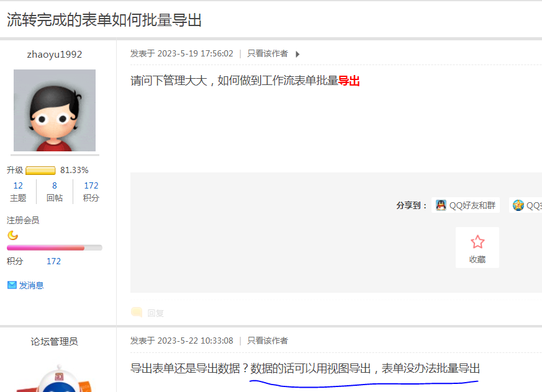Open the zhaoyu1992 username link

55,55
